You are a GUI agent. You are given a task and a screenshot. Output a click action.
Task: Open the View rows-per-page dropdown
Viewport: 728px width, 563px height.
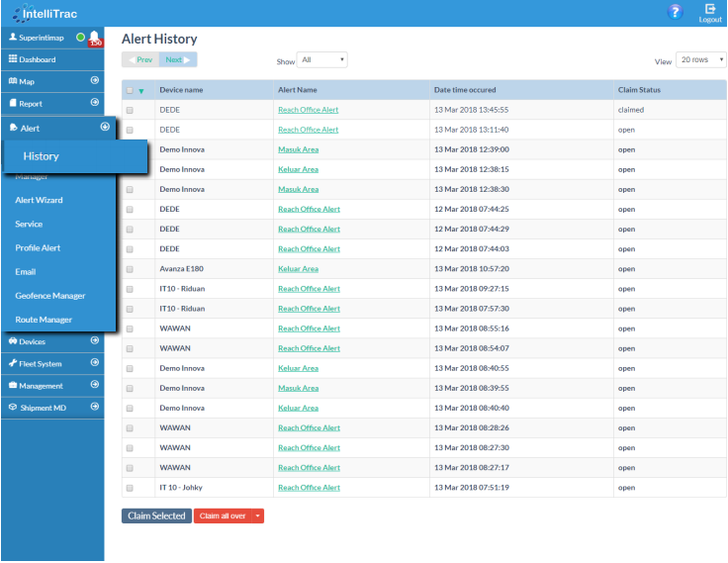click(x=700, y=60)
